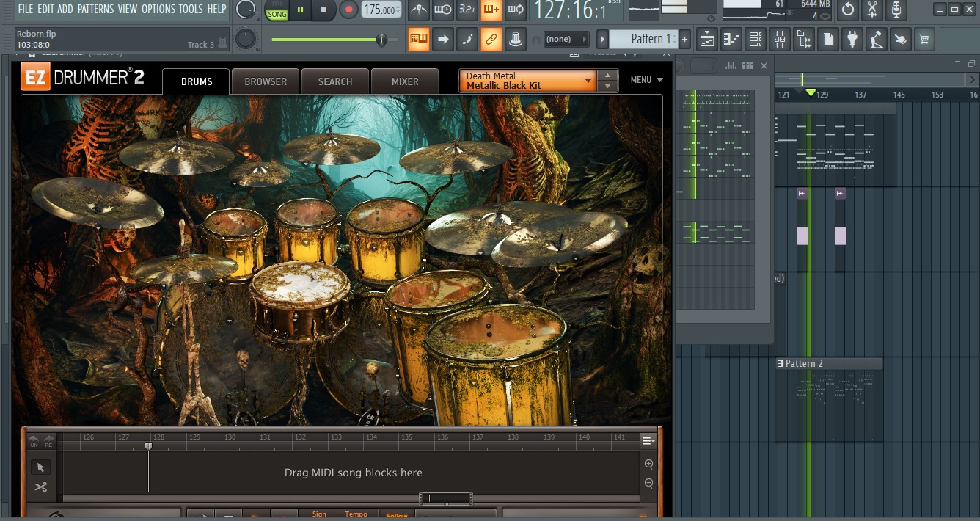Open the playlist view icon
The width and height of the screenshot is (980, 521).
click(708, 39)
